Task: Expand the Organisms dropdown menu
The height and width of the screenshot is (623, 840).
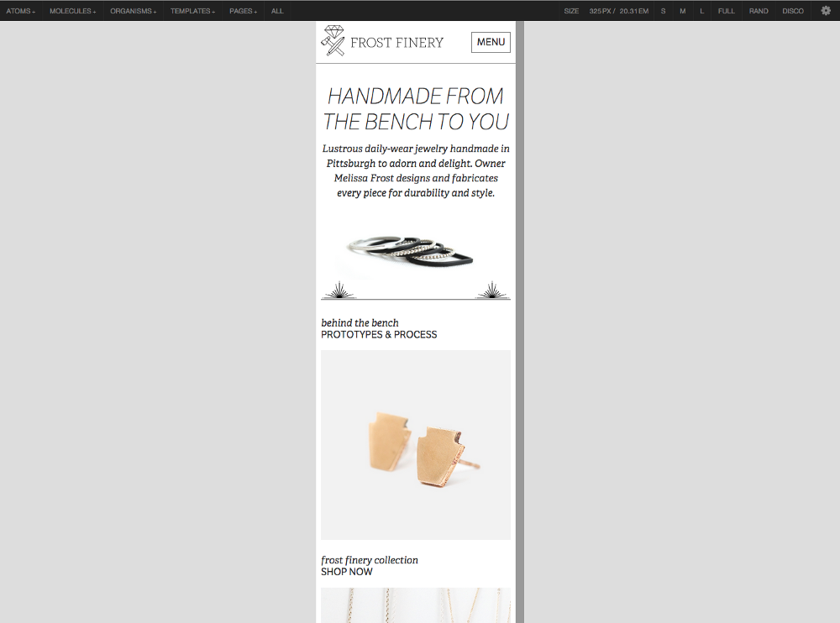Action: 134,11
